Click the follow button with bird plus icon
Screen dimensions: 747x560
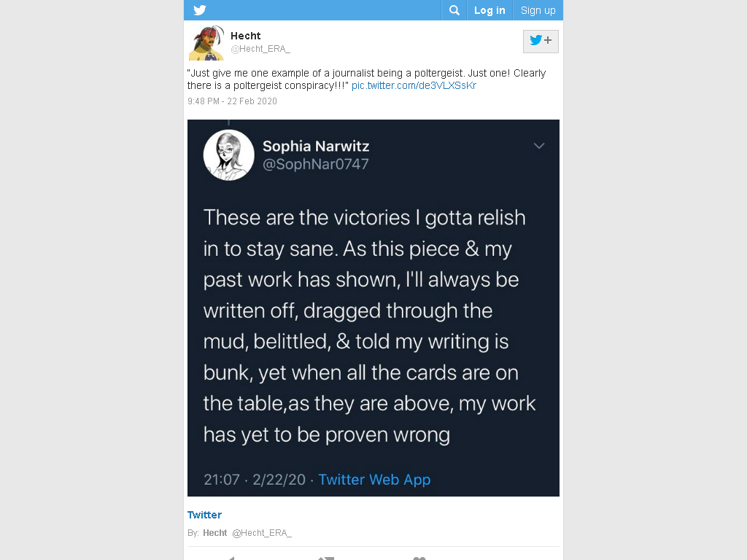click(541, 41)
